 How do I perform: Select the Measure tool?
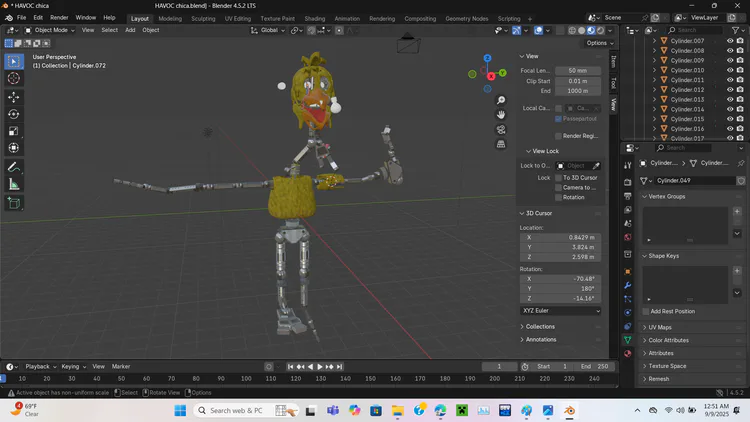[x=14, y=184]
